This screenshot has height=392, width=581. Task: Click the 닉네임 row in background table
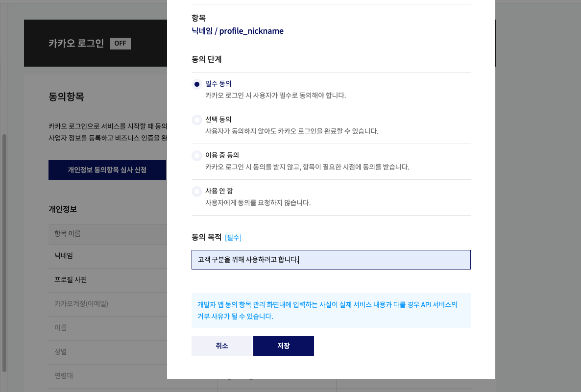coord(107,256)
